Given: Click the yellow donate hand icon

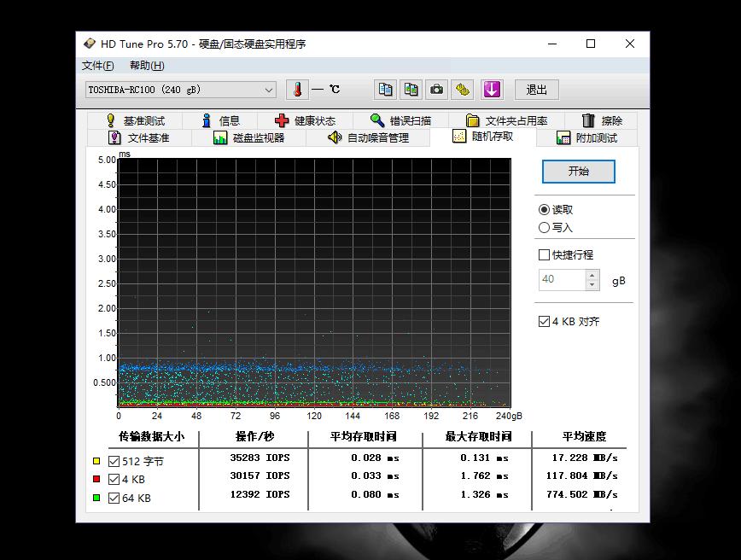Looking at the screenshot, I should click(x=463, y=89).
